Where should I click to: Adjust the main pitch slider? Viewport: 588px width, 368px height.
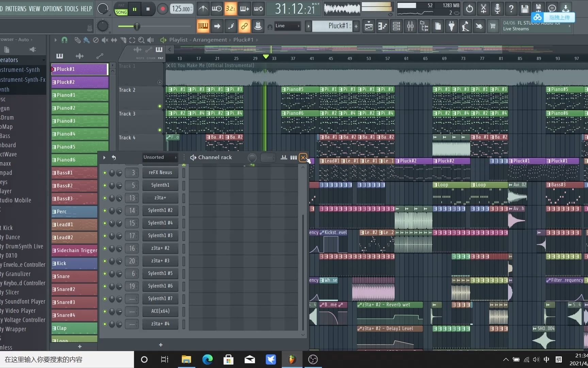154,26
